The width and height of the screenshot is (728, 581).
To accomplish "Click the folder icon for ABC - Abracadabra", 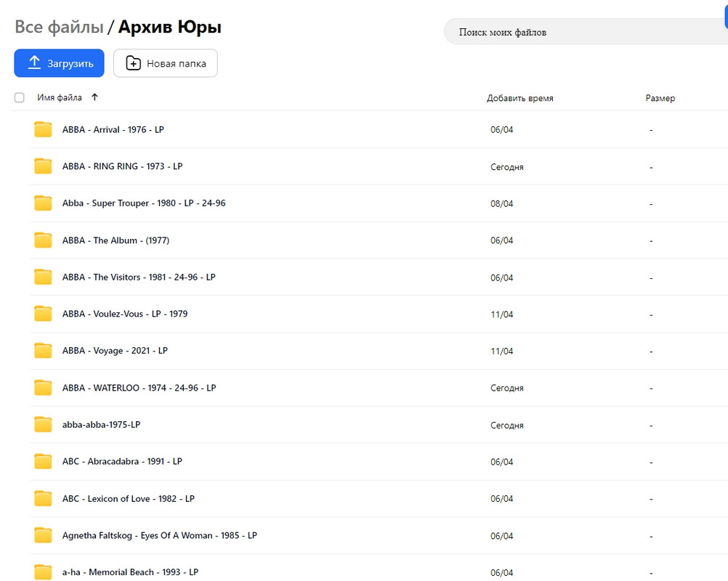I will [43, 461].
